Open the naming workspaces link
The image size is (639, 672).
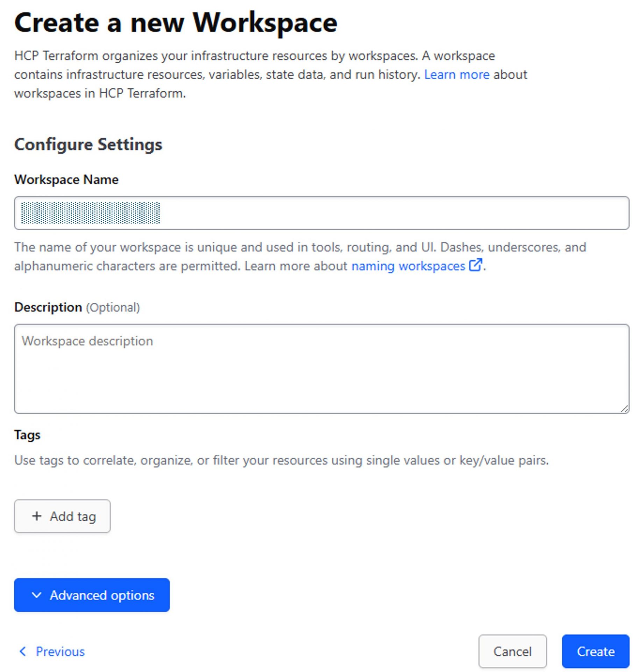(x=408, y=266)
